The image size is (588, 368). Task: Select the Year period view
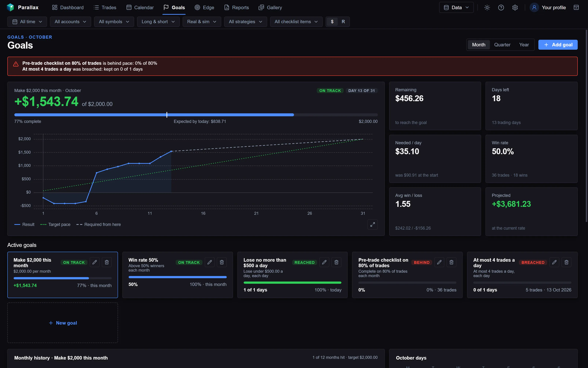[524, 45]
